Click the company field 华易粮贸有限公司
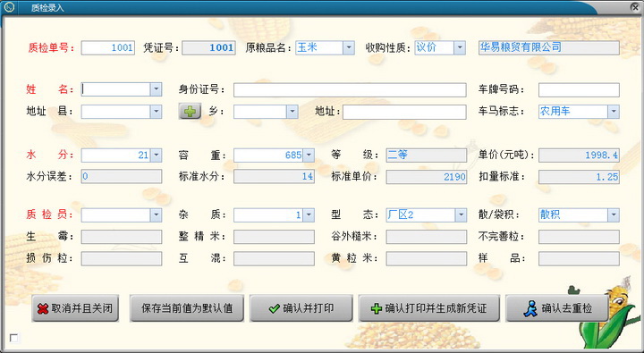 [x=548, y=47]
